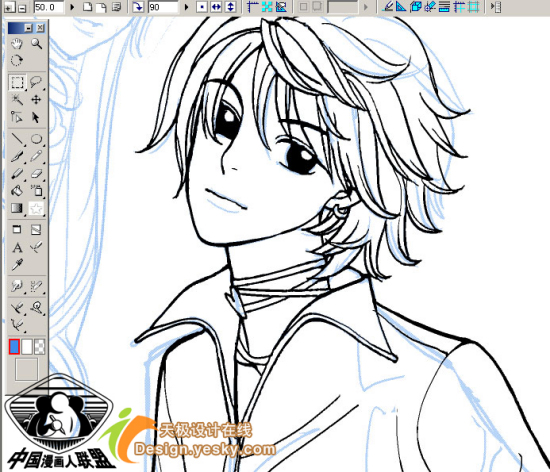Screen dimensions: 550x472
Task: Select the Hand (grab) tool
Action: coord(16,44)
